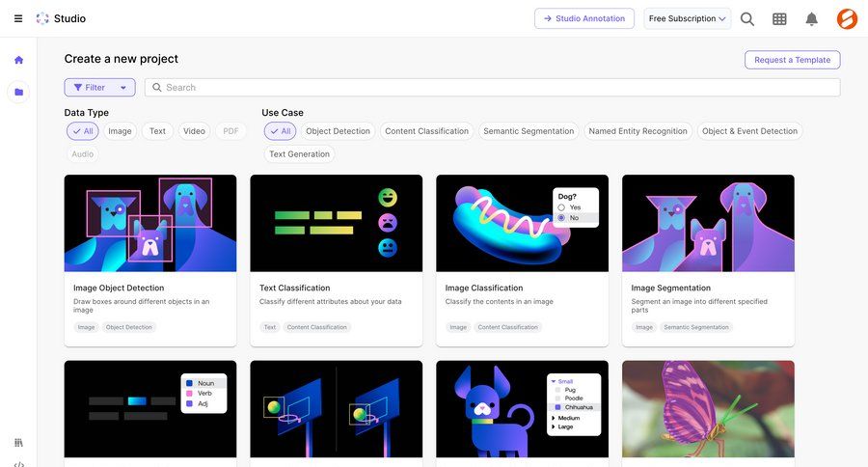Focus the template Search field
Screen dimensions: 868x467
coord(492,88)
